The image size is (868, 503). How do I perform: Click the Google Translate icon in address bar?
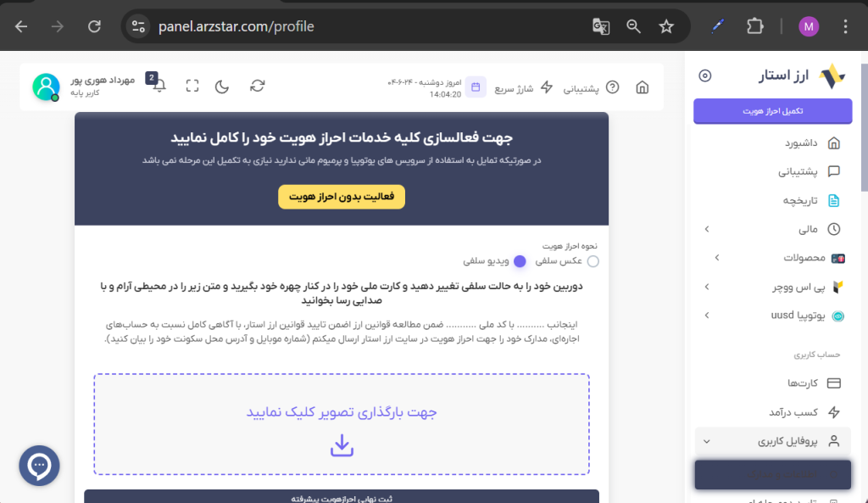pos(601,26)
